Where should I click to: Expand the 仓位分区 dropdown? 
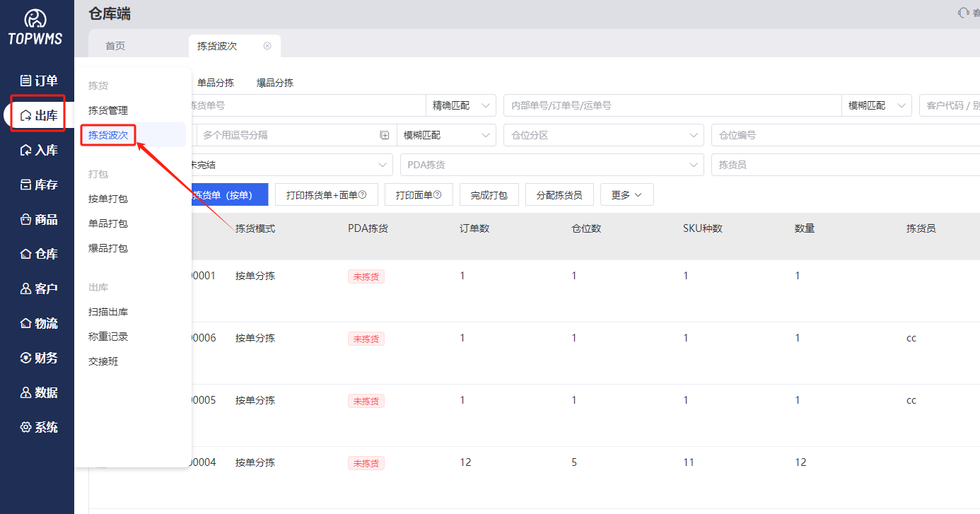(604, 135)
